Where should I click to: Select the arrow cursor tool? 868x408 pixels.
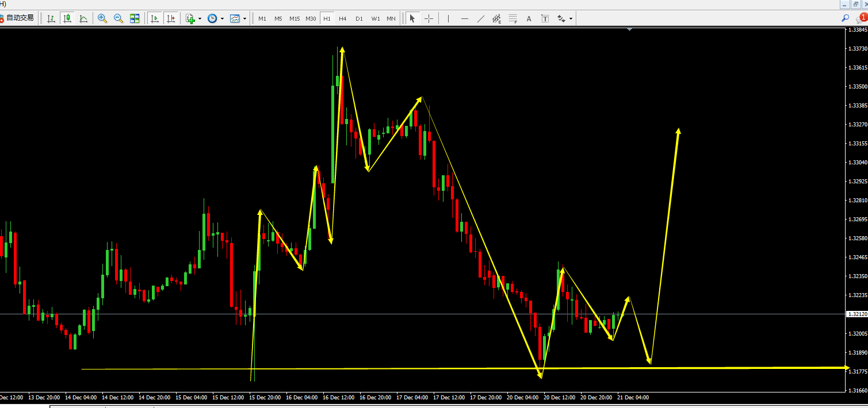tap(412, 18)
